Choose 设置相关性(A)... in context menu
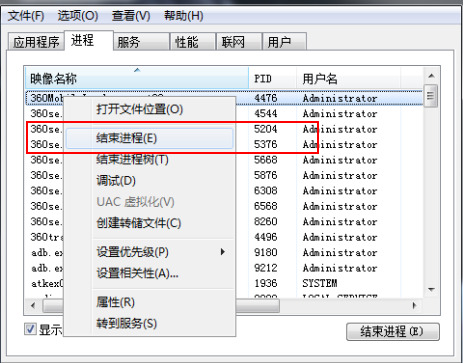The height and width of the screenshot is (363, 463). tap(149, 273)
